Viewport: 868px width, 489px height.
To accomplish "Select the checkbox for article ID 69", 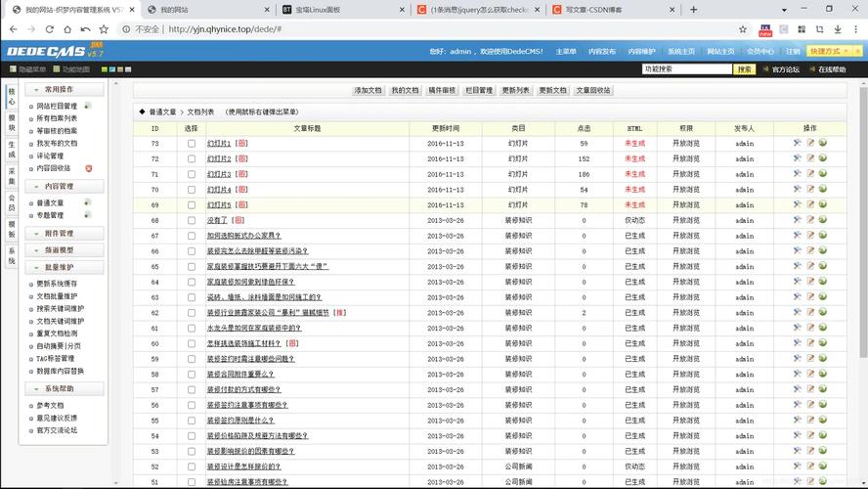I will 192,205.
